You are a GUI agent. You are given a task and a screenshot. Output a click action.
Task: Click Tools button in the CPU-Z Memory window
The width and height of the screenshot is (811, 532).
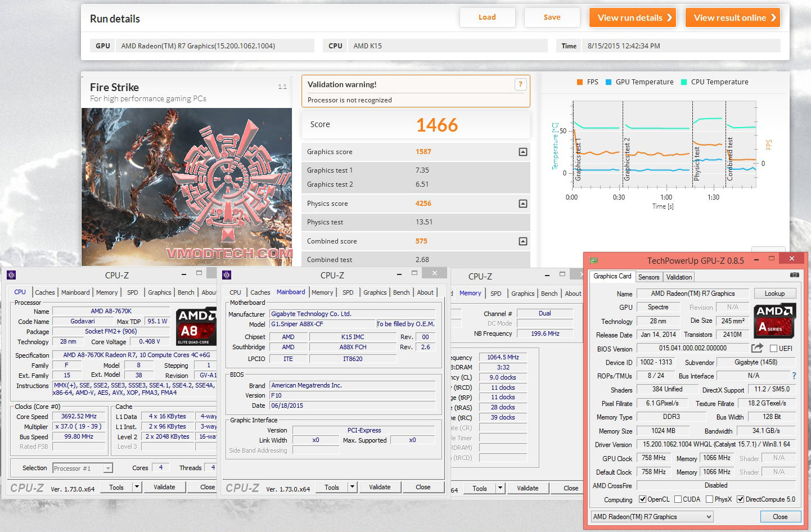(480, 488)
